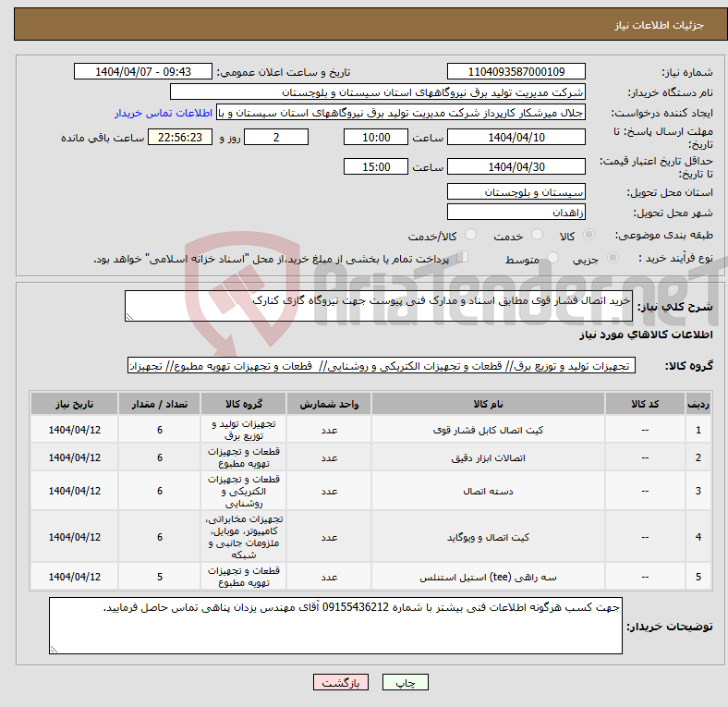Viewport: 728px width, 707px height.
Task: Click the گروه کالا column header
Action: point(244,404)
